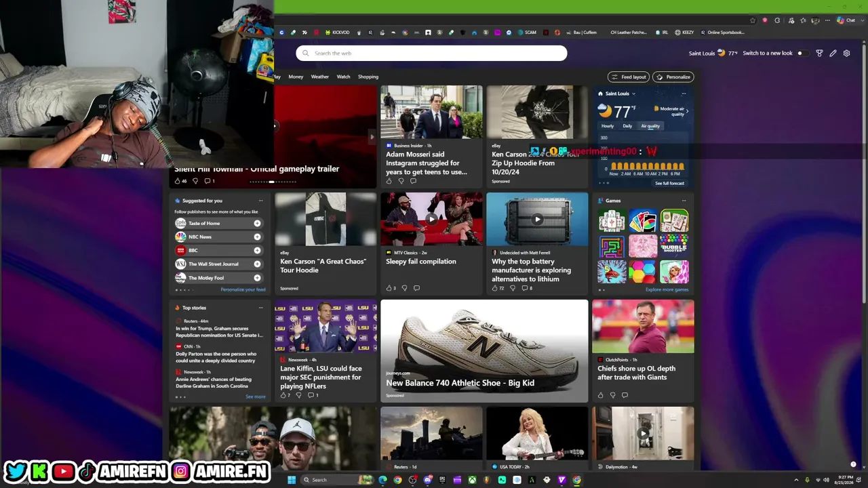Like the Sleepy fail compilation story
868x488 pixels.
[x=389, y=288]
